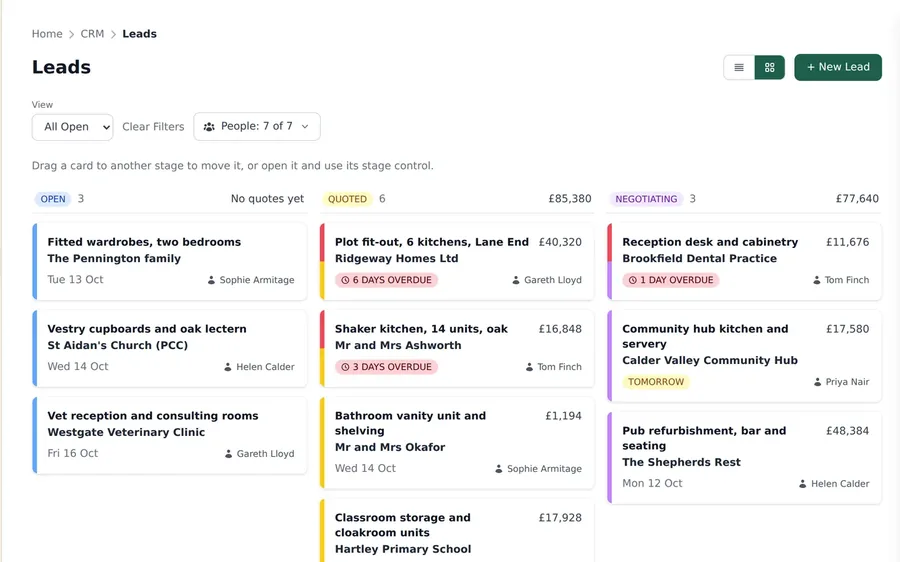Click the £48,384 amount
This screenshot has height=562, width=900.
click(847, 431)
